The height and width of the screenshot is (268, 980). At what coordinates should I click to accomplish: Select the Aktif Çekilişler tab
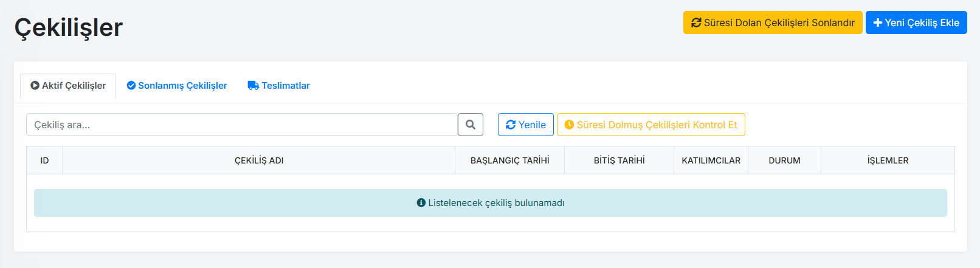68,86
